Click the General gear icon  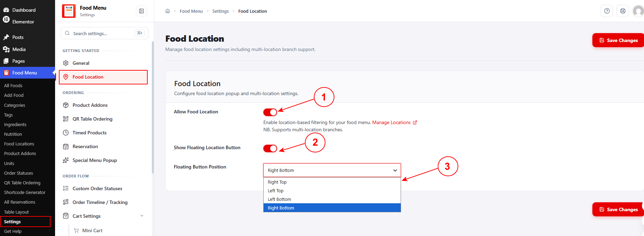(66, 63)
